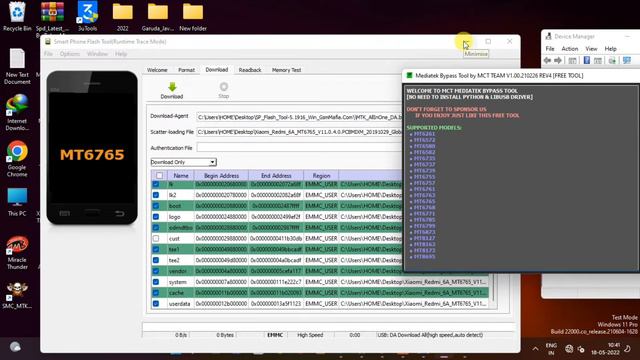Launch Internet Download Manager shortcut
Image resolution: width=640 pixels, height=360 pixels.
click(17, 105)
